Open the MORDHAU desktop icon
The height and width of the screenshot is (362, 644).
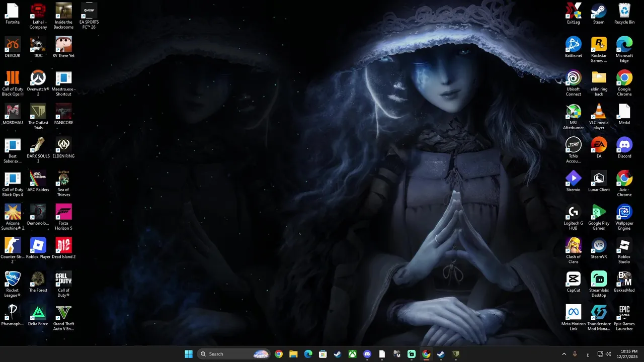tap(13, 115)
